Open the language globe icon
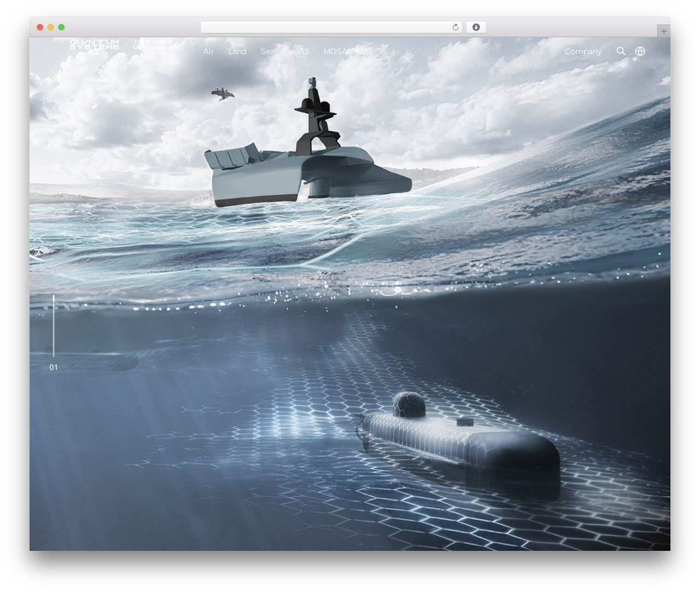700x593 pixels. [x=640, y=51]
